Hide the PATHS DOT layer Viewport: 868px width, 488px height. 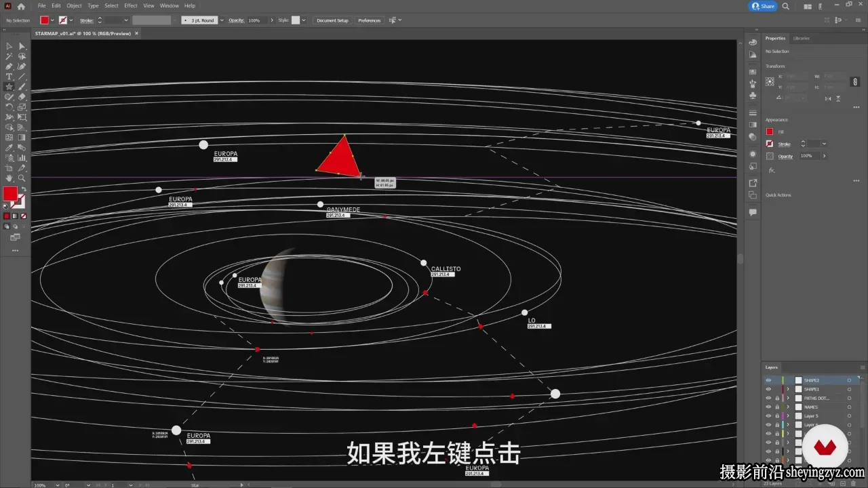tap(768, 398)
